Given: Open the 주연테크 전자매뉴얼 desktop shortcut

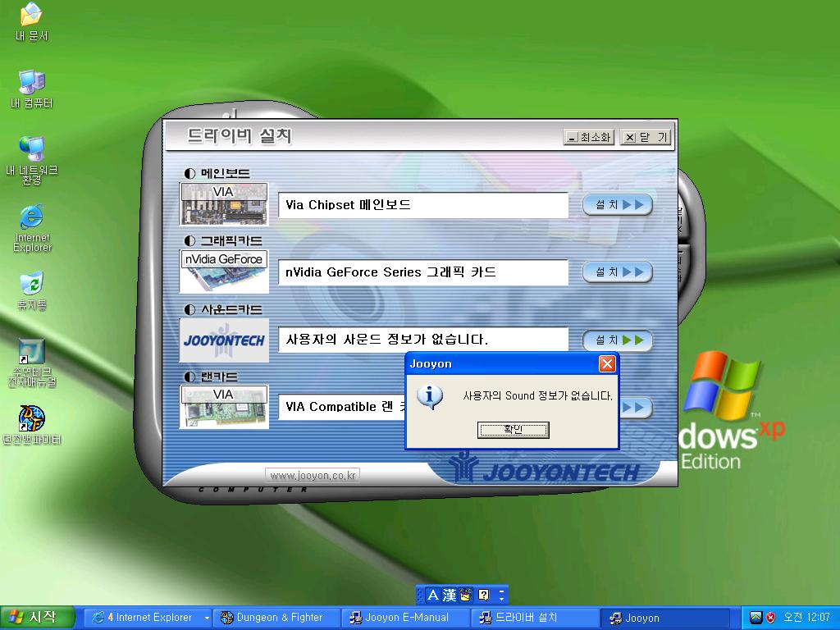Looking at the screenshot, I should pyautogui.click(x=32, y=362).
